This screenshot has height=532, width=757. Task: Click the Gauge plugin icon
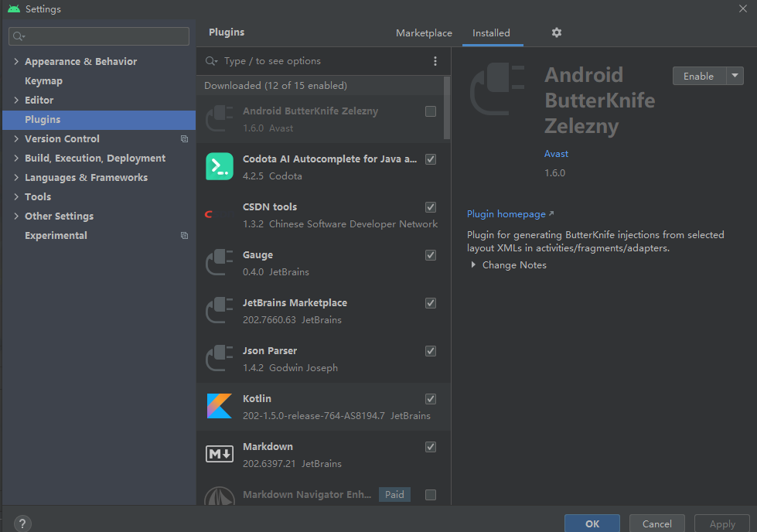pos(220,262)
